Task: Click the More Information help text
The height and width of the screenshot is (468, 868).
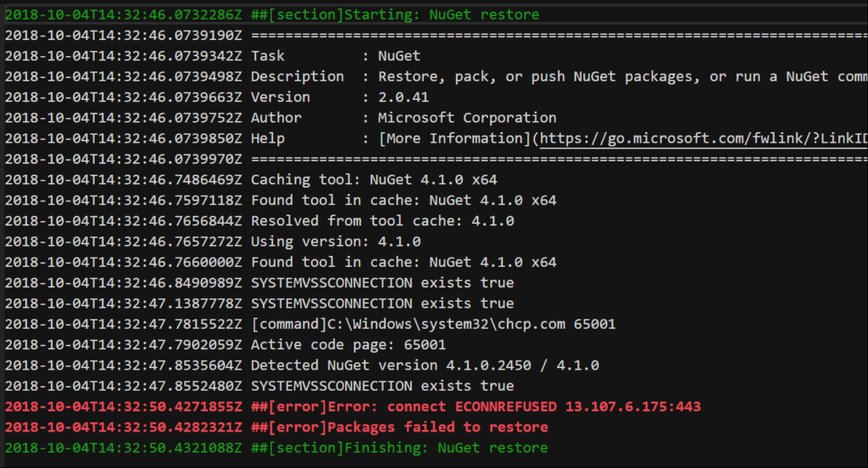Action: (x=454, y=138)
